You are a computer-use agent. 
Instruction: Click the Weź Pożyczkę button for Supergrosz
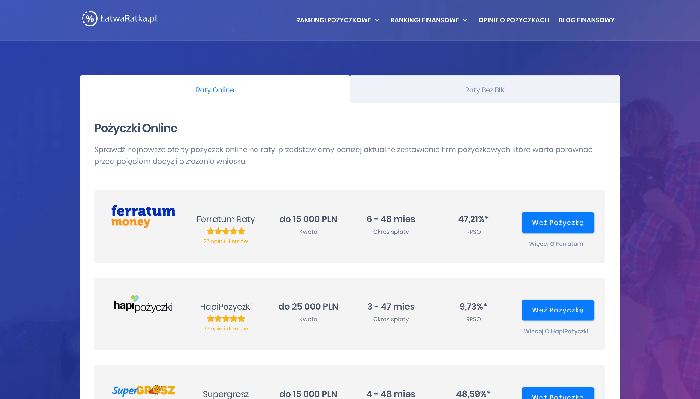pos(558,393)
